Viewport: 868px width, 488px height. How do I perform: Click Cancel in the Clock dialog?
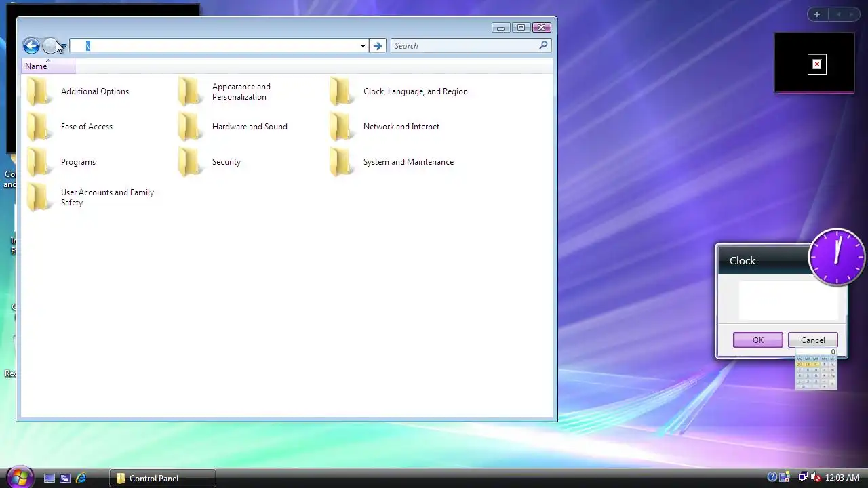pos(812,340)
